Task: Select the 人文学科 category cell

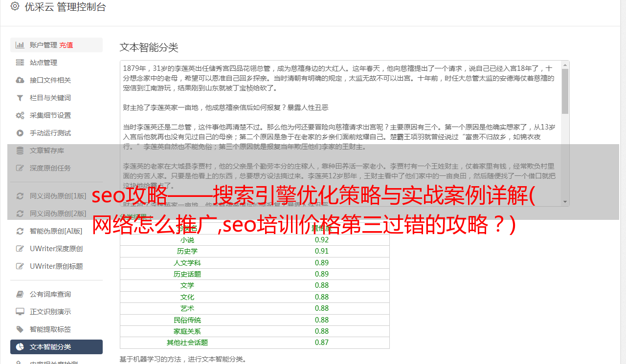Action: coord(187,263)
